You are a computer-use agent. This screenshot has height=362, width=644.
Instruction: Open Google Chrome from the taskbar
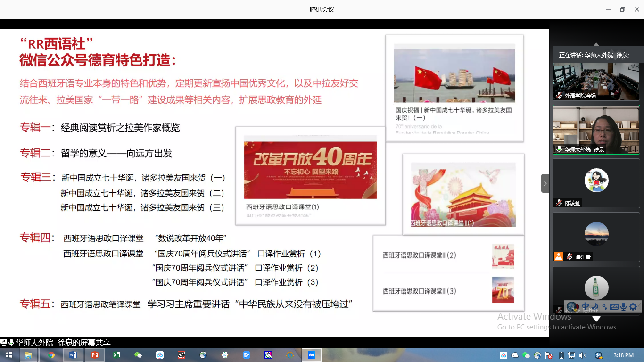pyautogui.click(x=51, y=355)
